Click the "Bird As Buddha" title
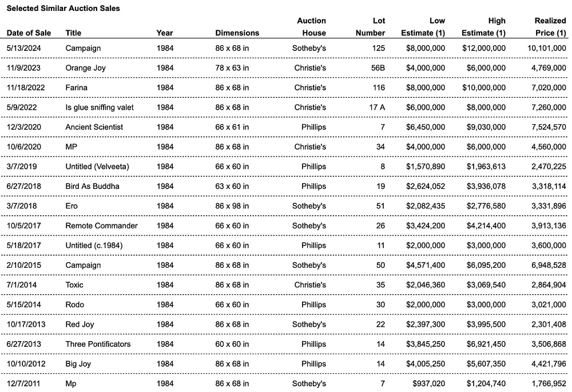The image size is (572, 392). pyautogui.click(x=92, y=187)
